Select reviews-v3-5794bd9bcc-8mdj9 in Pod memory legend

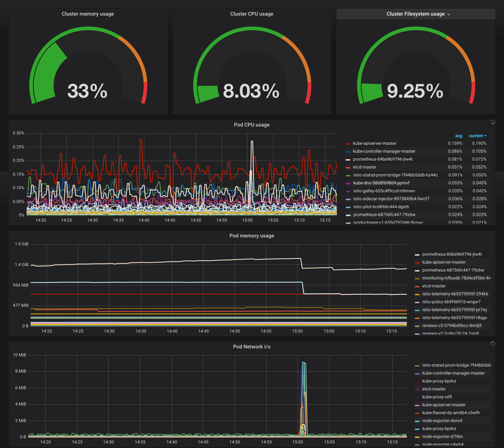(452, 326)
